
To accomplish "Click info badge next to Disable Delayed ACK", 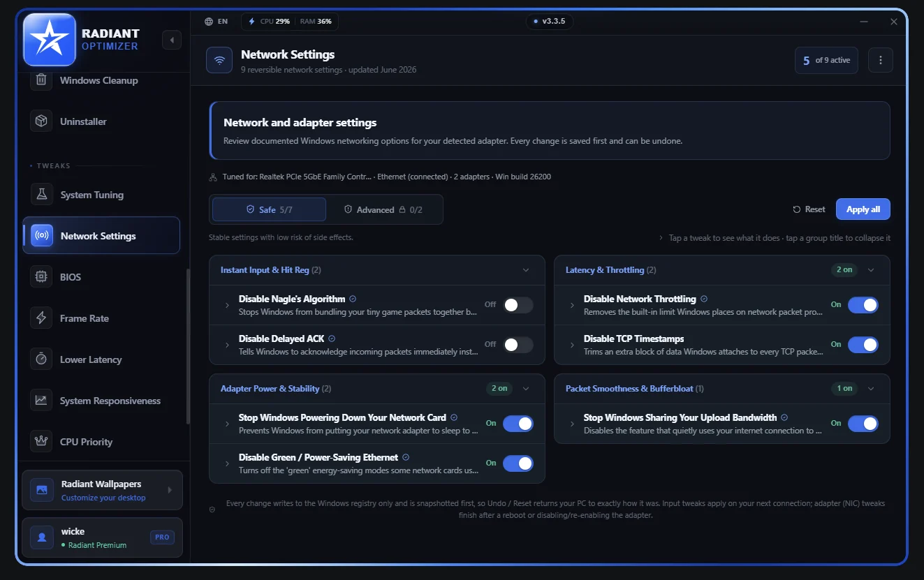I will [x=332, y=339].
